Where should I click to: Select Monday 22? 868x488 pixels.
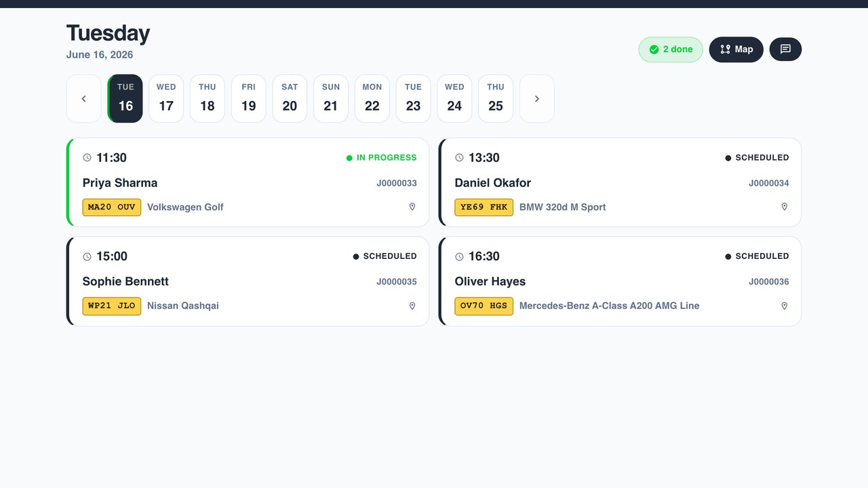click(372, 98)
